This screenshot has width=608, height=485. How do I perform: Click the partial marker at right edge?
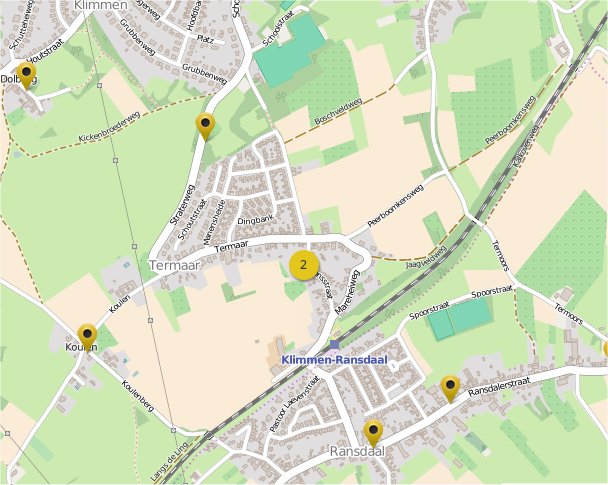tap(606, 350)
